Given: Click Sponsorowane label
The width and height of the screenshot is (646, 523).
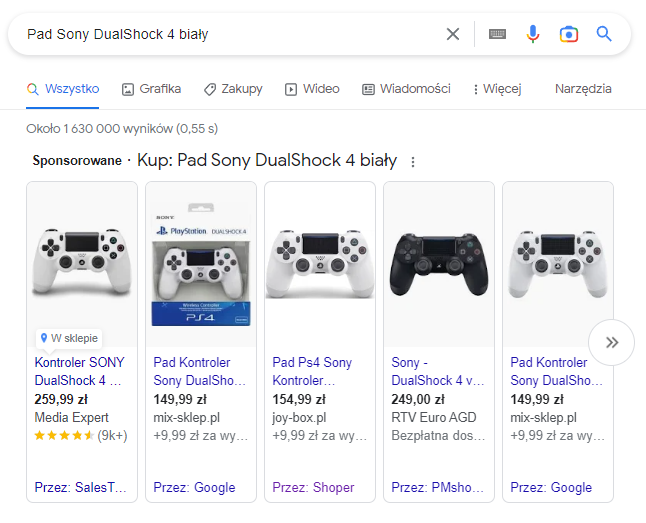Looking at the screenshot, I should point(77,160).
